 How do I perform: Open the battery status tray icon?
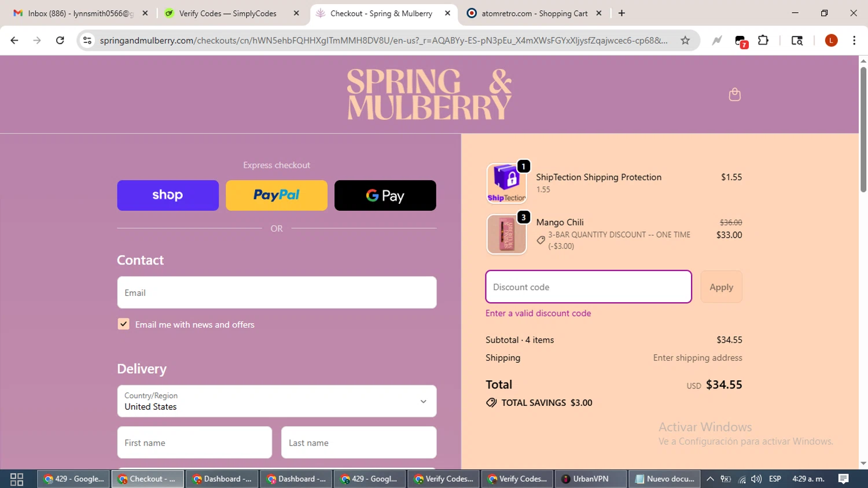(x=726, y=479)
